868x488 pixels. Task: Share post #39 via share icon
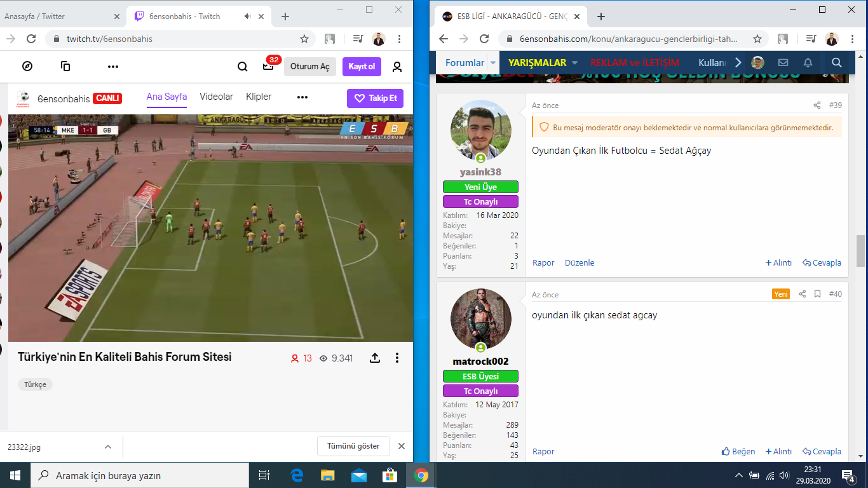(817, 105)
